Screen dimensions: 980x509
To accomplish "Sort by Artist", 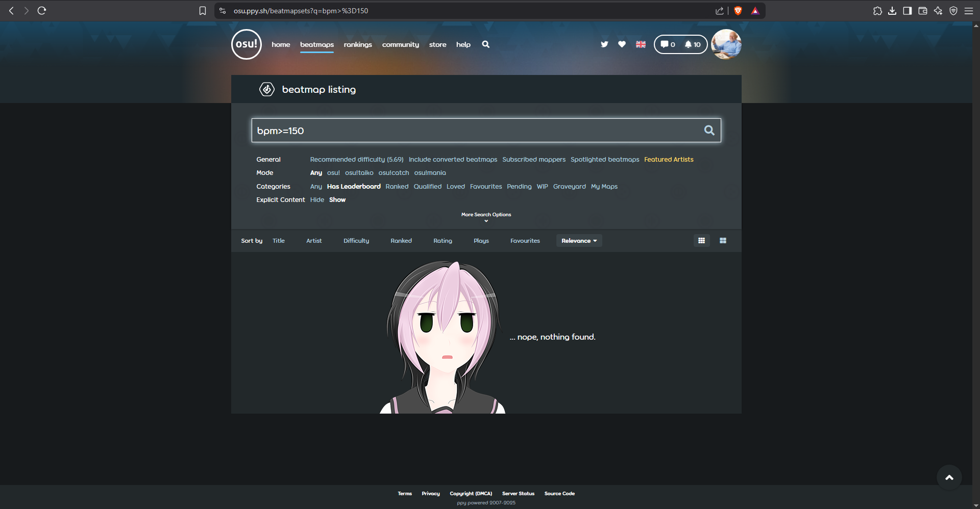I will [314, 241].
